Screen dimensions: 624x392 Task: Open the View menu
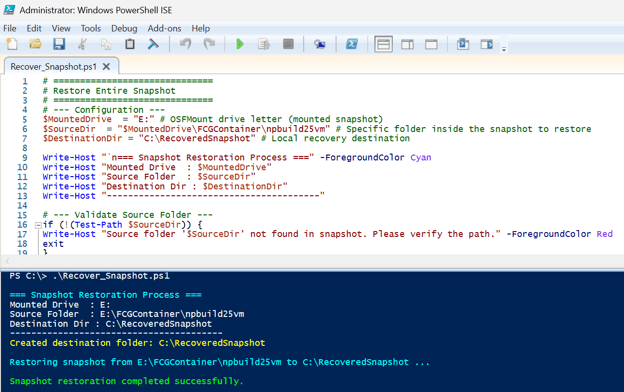click(x=61, y=28)
